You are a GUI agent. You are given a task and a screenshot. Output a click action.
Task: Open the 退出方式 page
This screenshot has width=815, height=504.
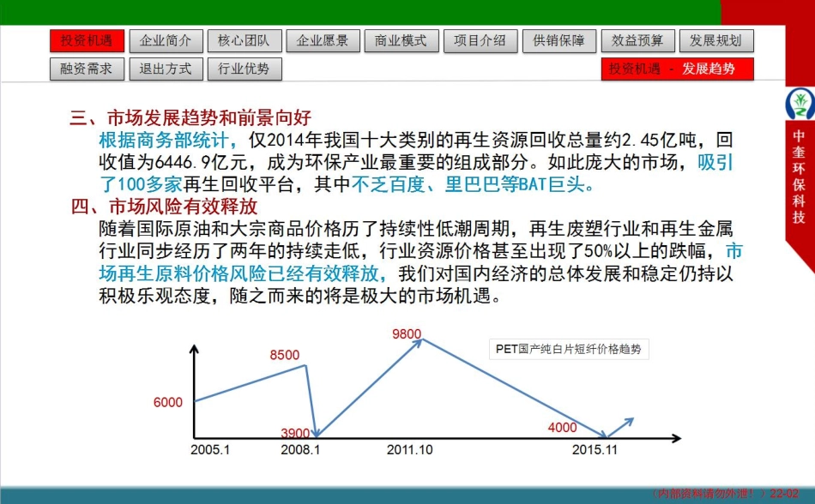click(166, 69)
